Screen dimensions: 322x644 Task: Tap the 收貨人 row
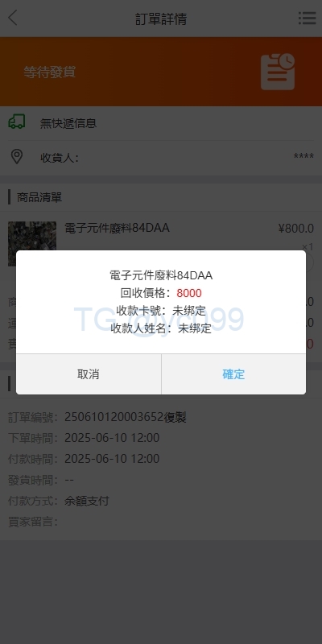pos(161,157)
